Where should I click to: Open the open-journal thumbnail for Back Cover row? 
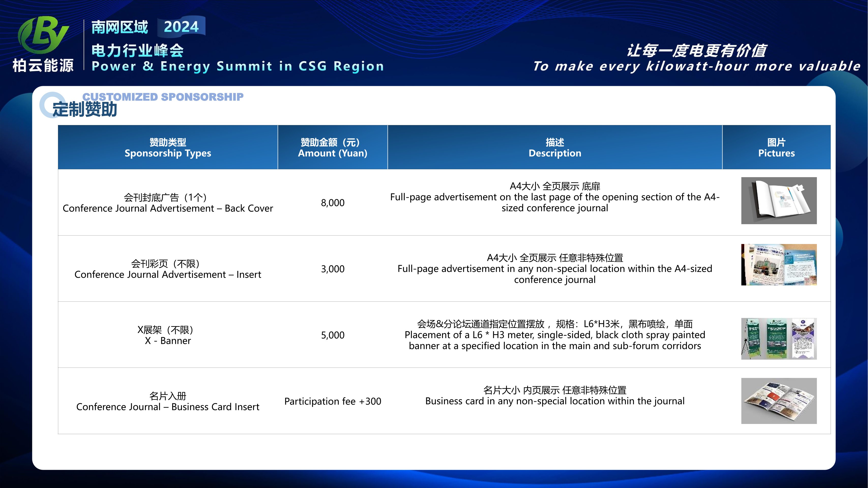click(779, 201)
